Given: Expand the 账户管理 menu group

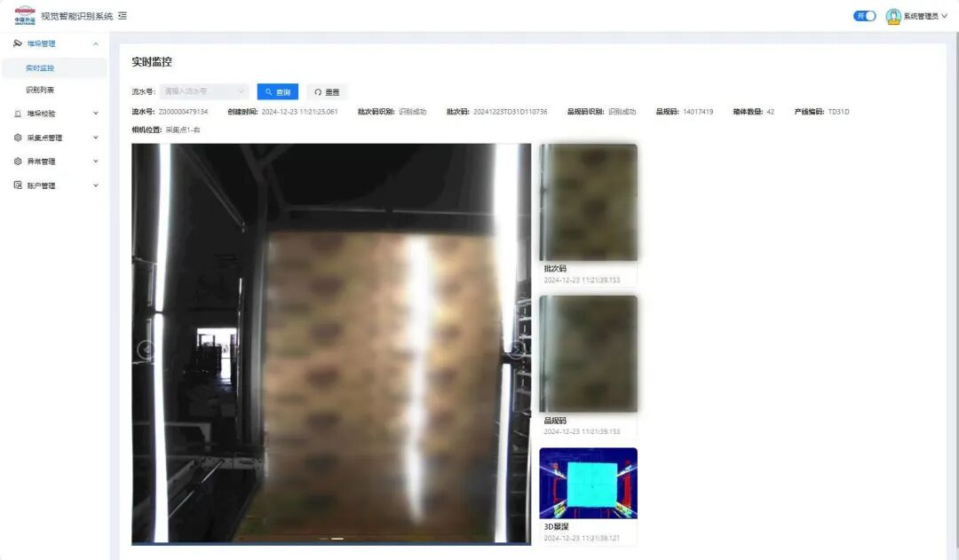Looking at the screenshot, I should tap(55, 185).
